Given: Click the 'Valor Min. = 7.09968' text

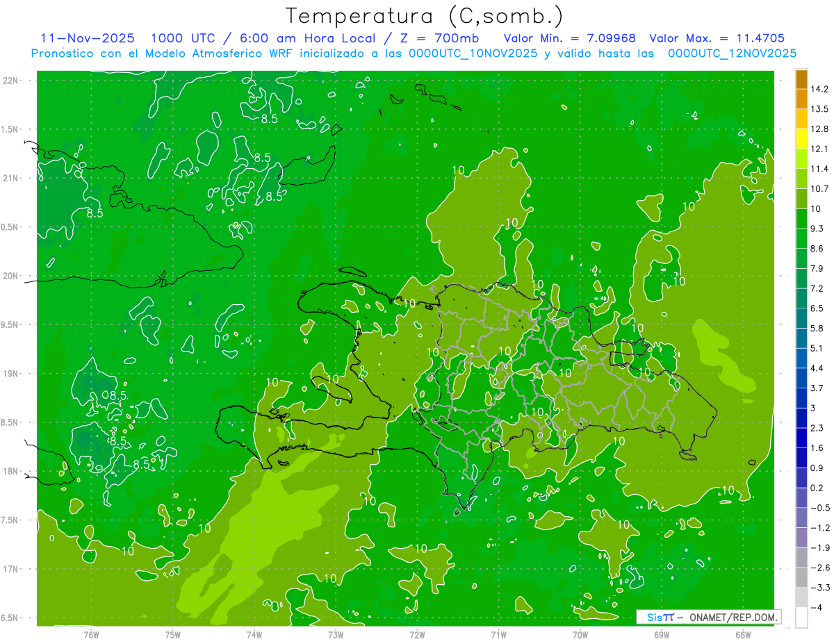Looking at the screenshot, I should pyautogui.click(x=571, y=38).
